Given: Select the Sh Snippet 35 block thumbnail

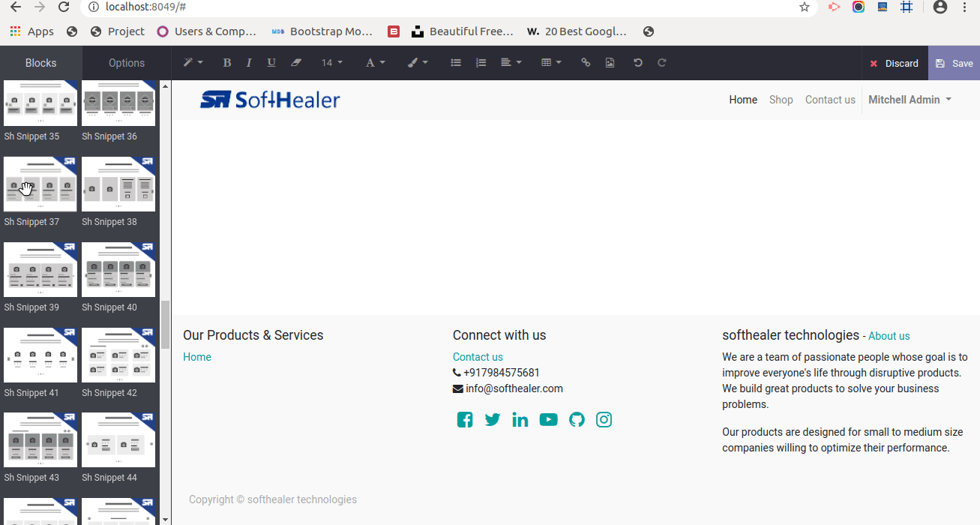Looking at the screenshot, I should (x=40, y=103).
